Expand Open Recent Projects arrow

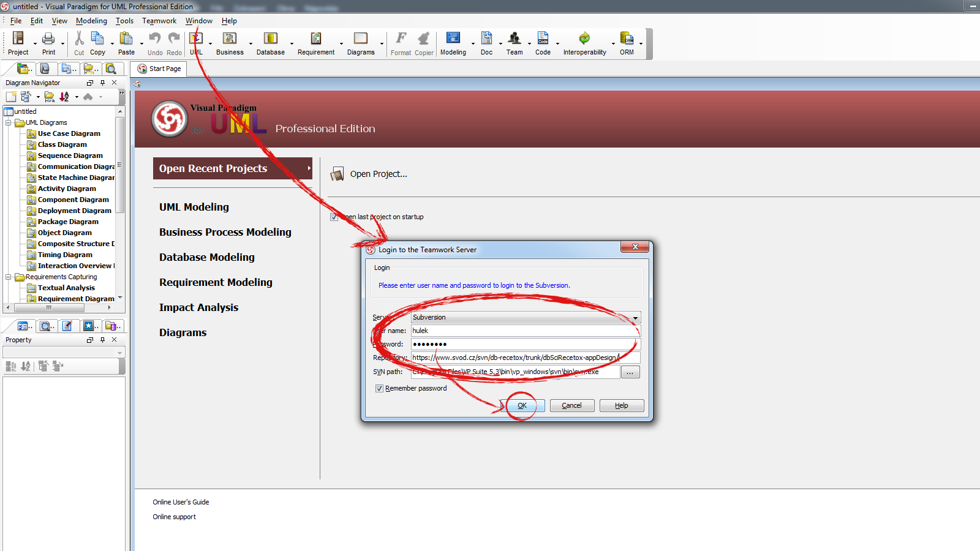coord(309,168)
